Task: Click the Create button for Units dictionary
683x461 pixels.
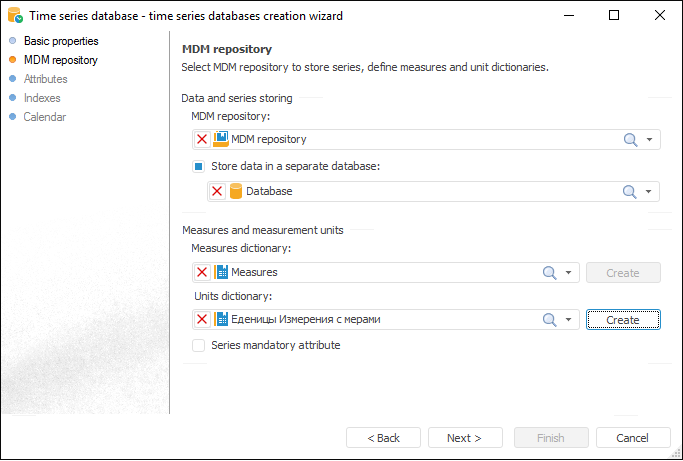Action: coord(623,320)
